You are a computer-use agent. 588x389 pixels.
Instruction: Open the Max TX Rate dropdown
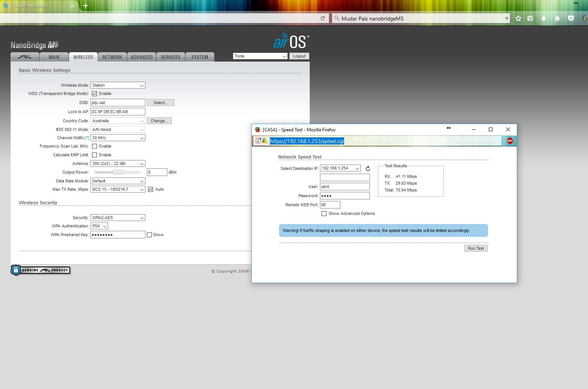coord(118,189)
